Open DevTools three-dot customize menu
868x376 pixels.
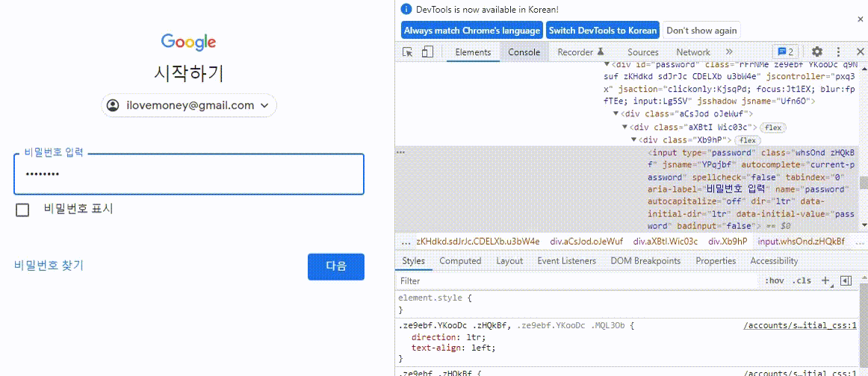pos(839,52)
